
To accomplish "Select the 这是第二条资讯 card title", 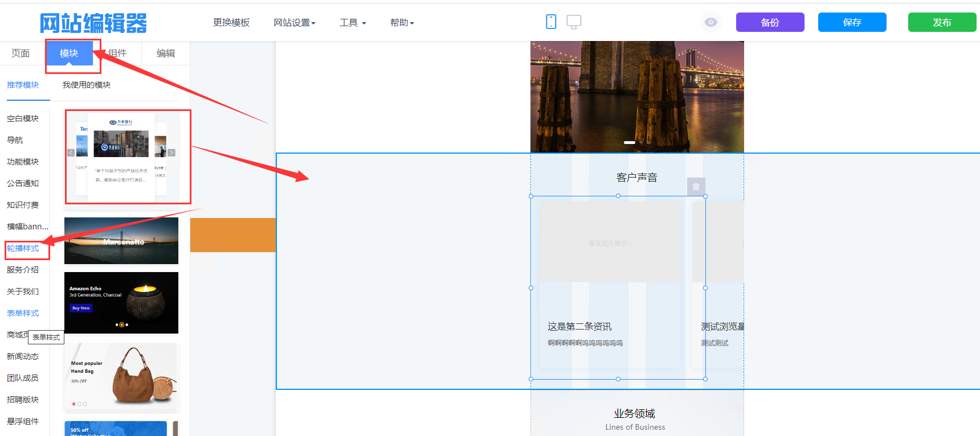I will tap(580, 327).
